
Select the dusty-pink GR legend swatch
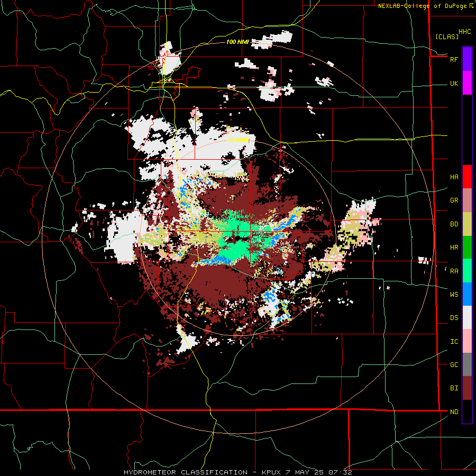pos(467,200)
